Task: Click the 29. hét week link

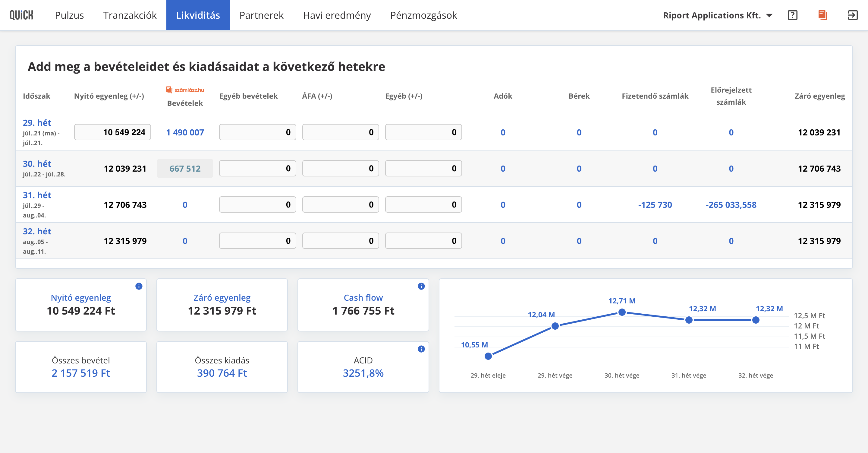Action: pyautogui.click(x=37, y=123)
